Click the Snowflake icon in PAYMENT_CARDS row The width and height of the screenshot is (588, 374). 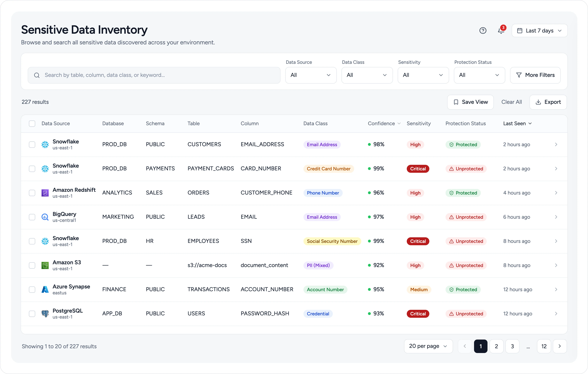[45, 169]
